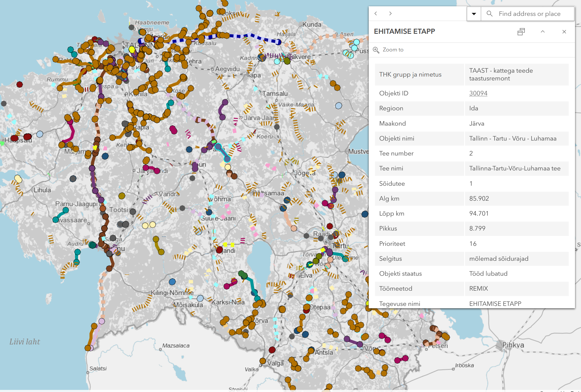Select teal road segment near Pärnu-Jaagupi

point(60,215)
